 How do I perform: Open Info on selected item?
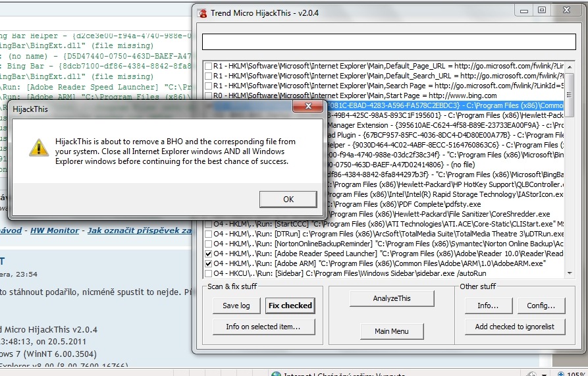click(x=263, y=327)
